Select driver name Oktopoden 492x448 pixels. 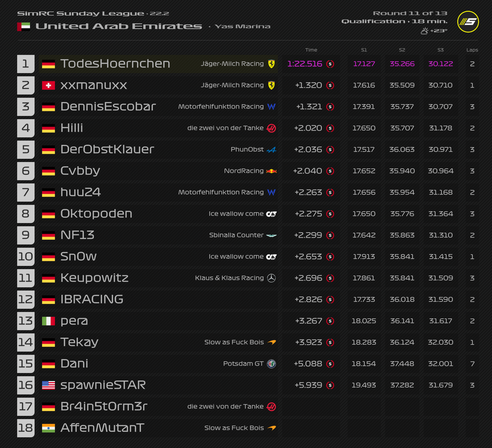[96, 214]
